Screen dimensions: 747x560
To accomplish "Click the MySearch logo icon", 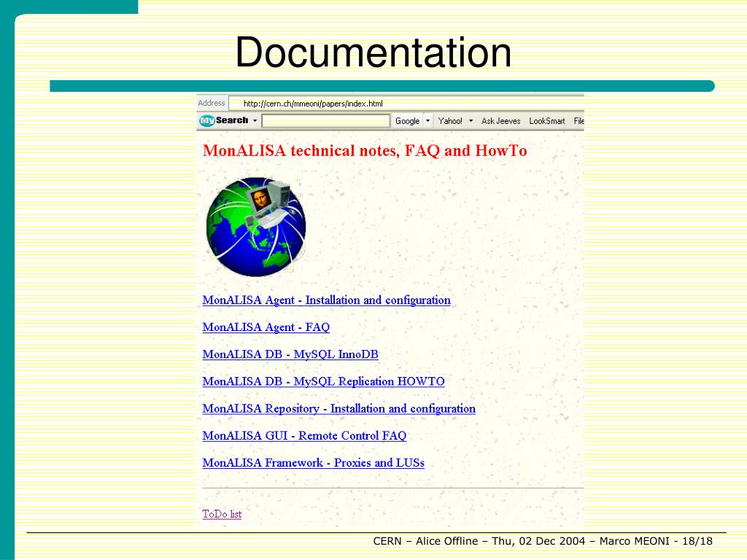I will [207, 121].
